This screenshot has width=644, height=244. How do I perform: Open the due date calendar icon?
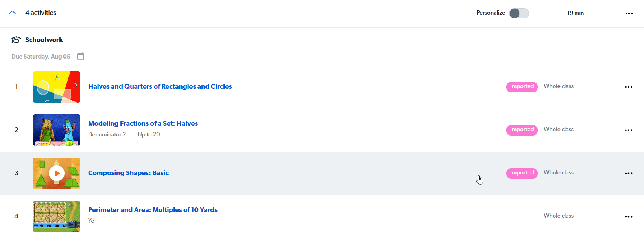pos(81,56)
